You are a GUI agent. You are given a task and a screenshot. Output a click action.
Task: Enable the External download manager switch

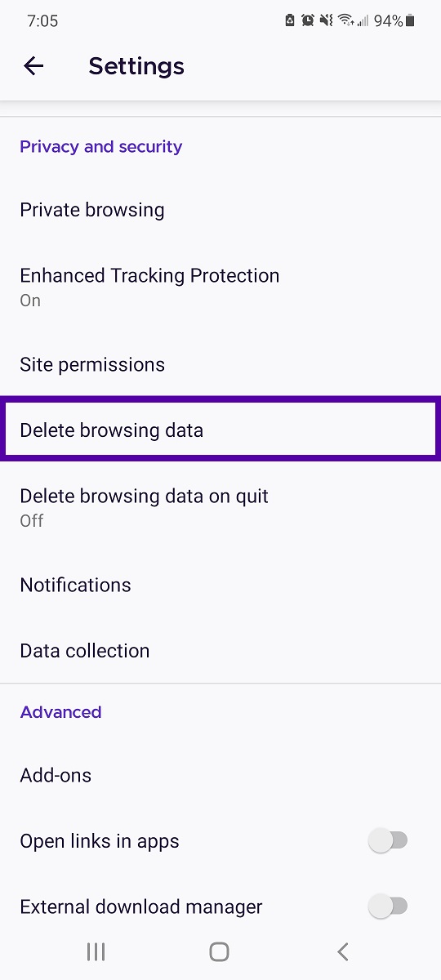(388, 906)
